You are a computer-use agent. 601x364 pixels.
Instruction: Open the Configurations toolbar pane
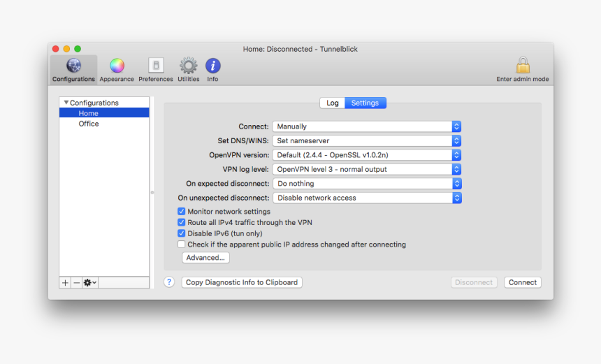pos(73,70)
